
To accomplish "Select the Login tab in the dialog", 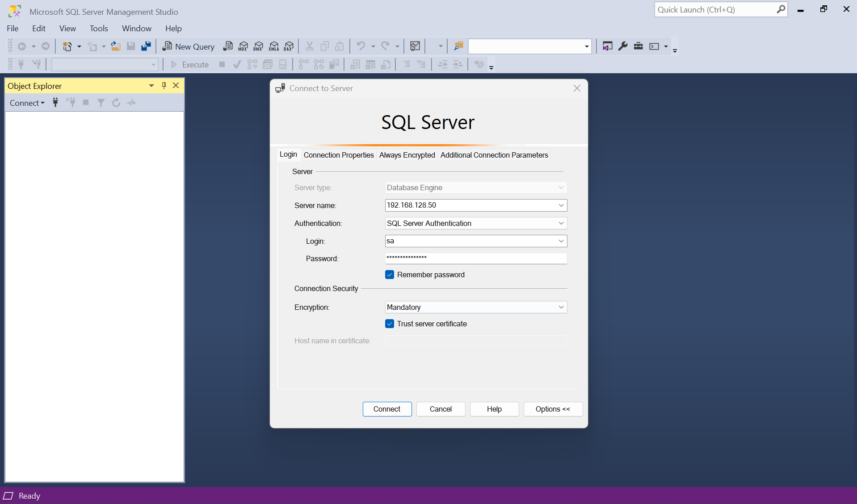I will (288, 154).
